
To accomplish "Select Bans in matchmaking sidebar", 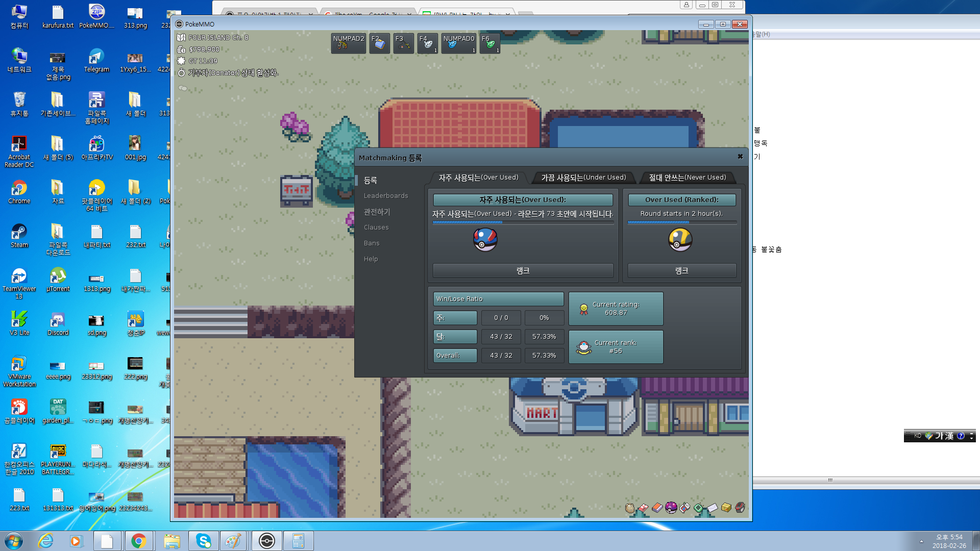I will (x=372, y=243).
